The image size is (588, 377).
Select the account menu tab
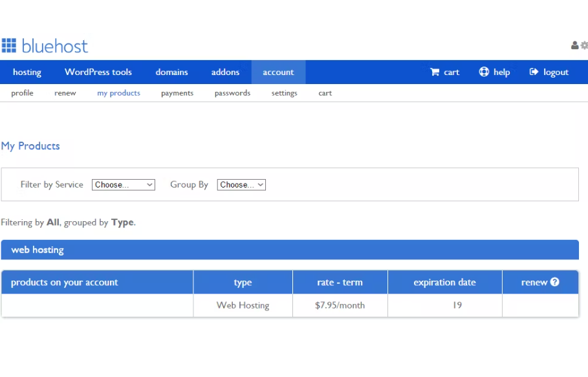pyautogui.click(x=278, y=72)
